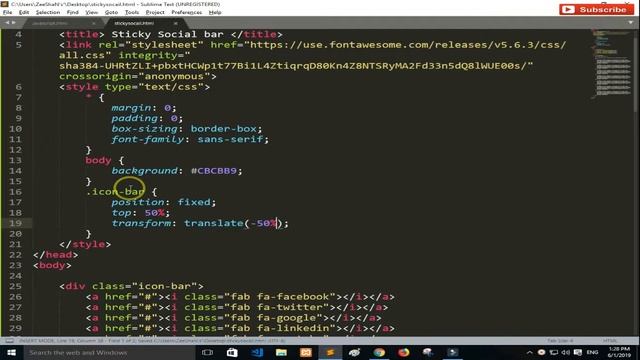Click the 'fa-facebook' class text

pos(293,297)
